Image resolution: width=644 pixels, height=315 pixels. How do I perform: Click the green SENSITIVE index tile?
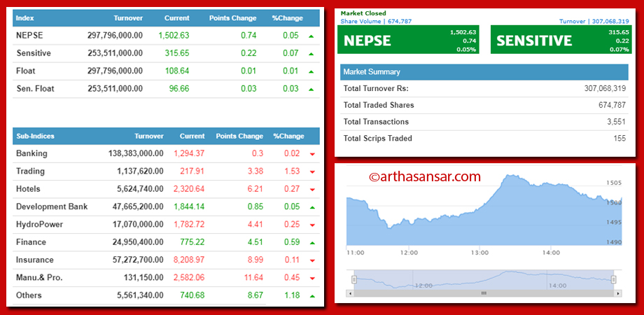point(561,40)
